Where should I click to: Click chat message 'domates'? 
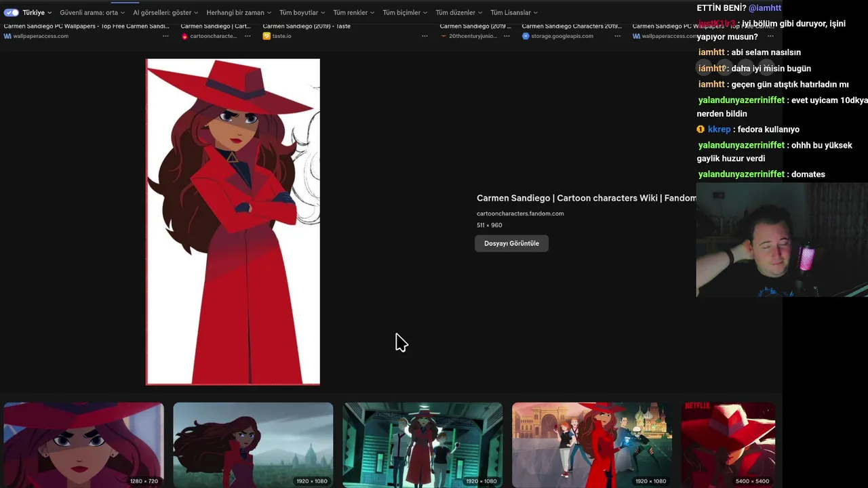click(x=808, y=174)
